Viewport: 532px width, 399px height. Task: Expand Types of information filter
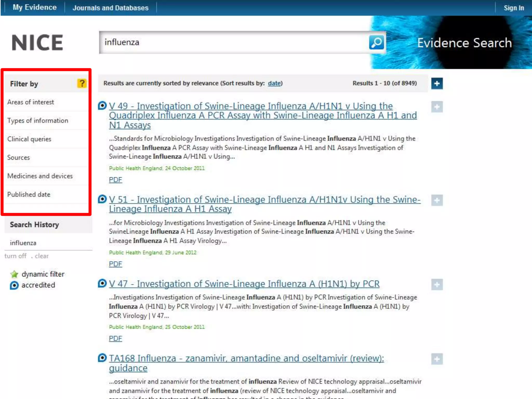point(38,121)
